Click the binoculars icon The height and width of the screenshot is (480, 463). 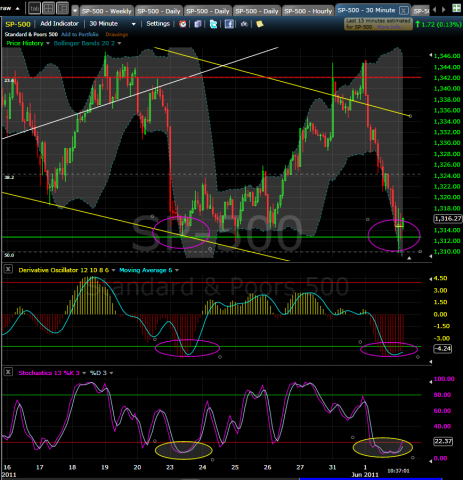(244, 24)
